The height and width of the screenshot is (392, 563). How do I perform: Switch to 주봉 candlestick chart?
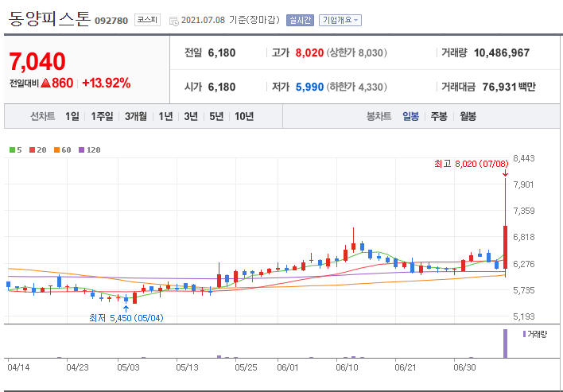pyautogui.click(x=439, y=116)
